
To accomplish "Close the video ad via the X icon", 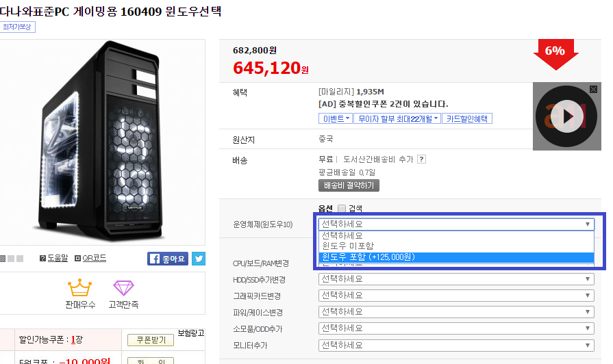I will pos(593,90).
